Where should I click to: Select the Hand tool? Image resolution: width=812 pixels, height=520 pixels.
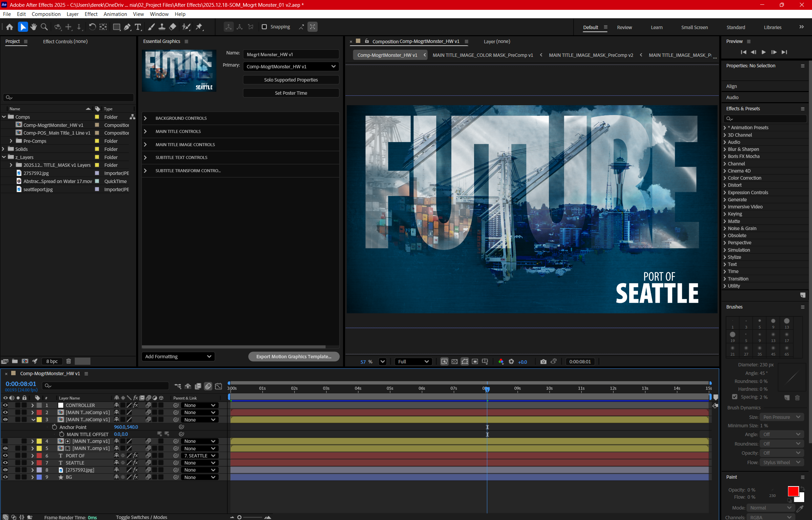click(x=33, y=27)
